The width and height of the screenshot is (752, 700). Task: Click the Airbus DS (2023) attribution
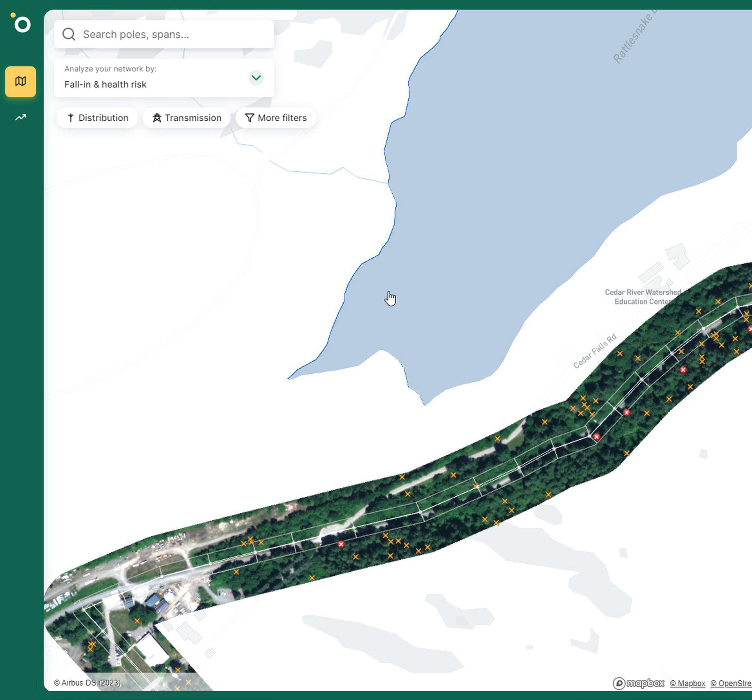click(87, 683)
